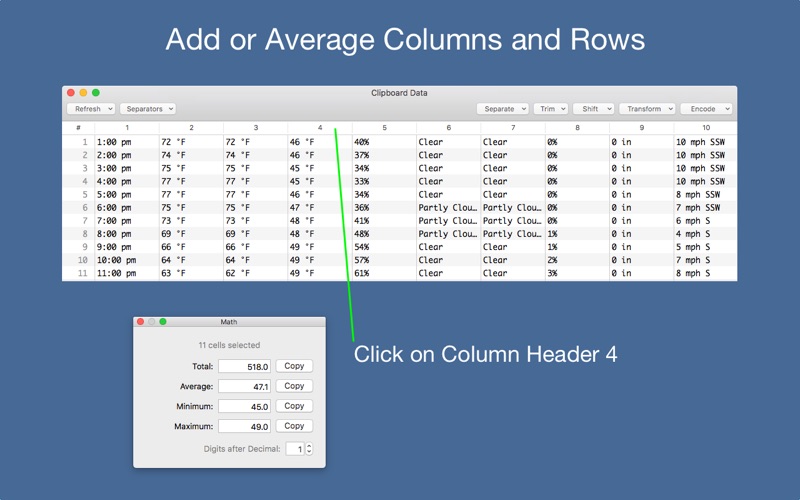Expand the Transform dropdown
The height and width of the screenshot is (500, 800).
(647, 109)
